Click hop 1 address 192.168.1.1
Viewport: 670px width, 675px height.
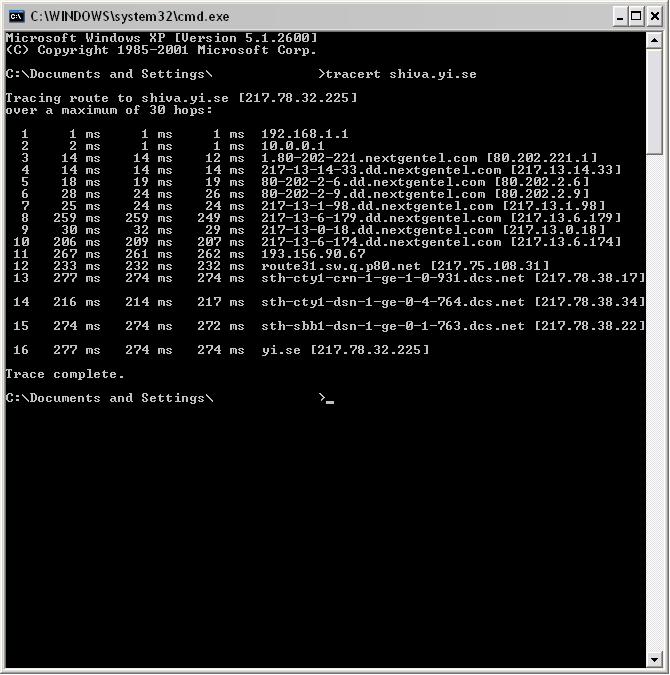pos(304,134)
